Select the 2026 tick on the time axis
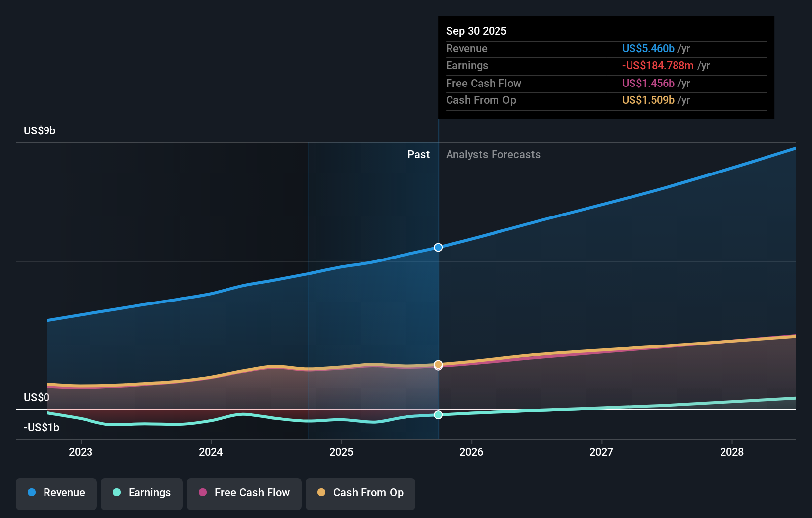This screenshot has height=518, width=812. point(471,452)
